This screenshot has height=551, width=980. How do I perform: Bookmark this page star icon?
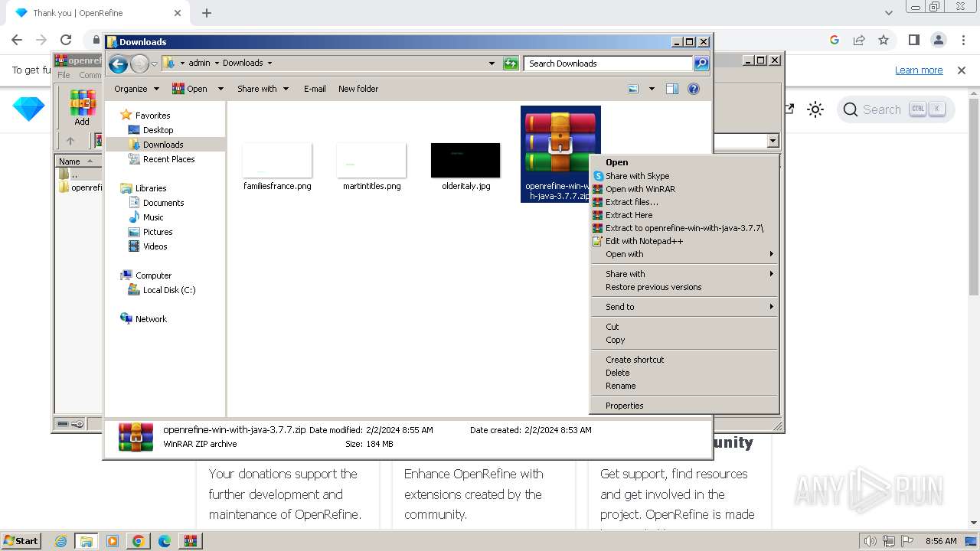(884, 40)
